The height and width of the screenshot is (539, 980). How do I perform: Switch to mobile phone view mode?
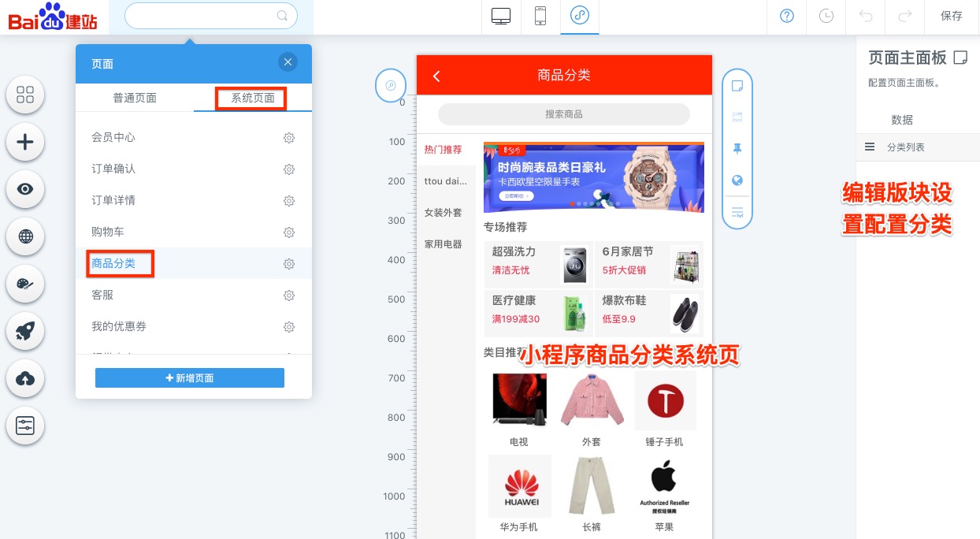click(x=540, y=17)
